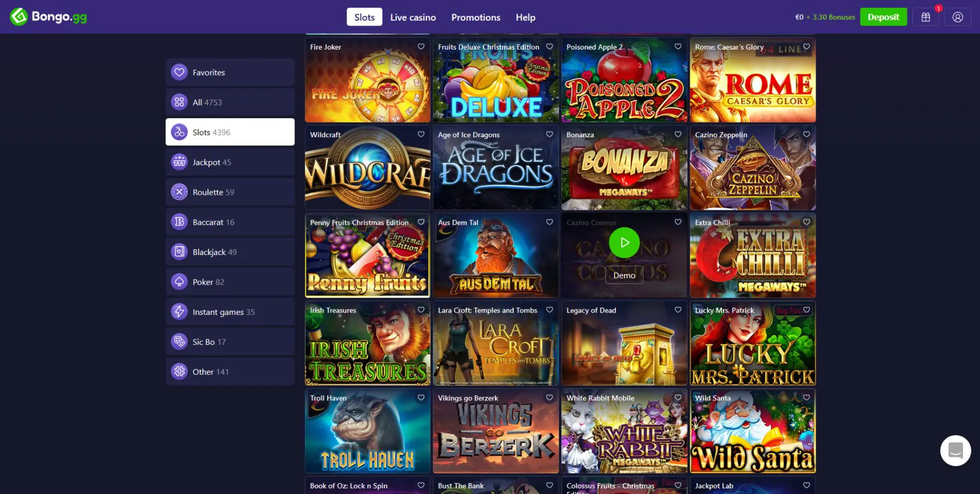Open the account profile icon

coord(957,17)
